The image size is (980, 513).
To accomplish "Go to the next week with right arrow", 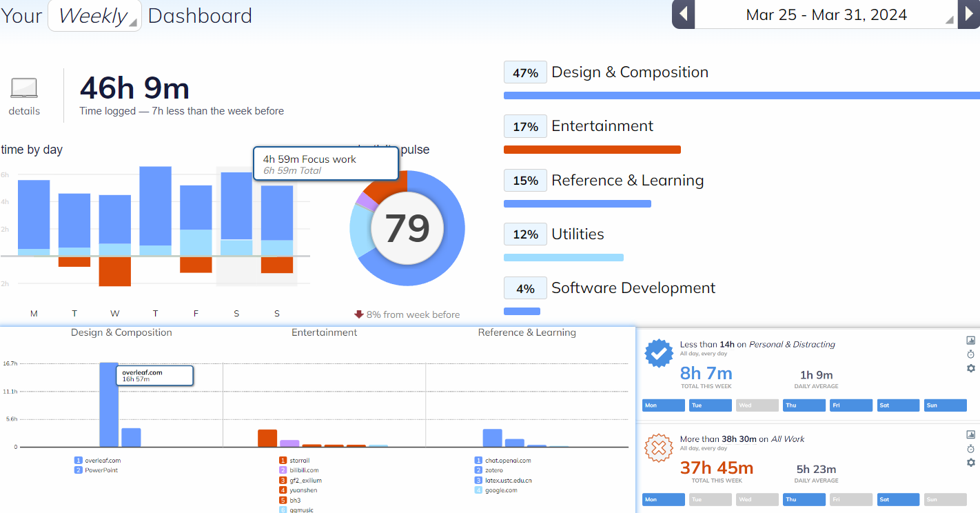I will 969,14.
